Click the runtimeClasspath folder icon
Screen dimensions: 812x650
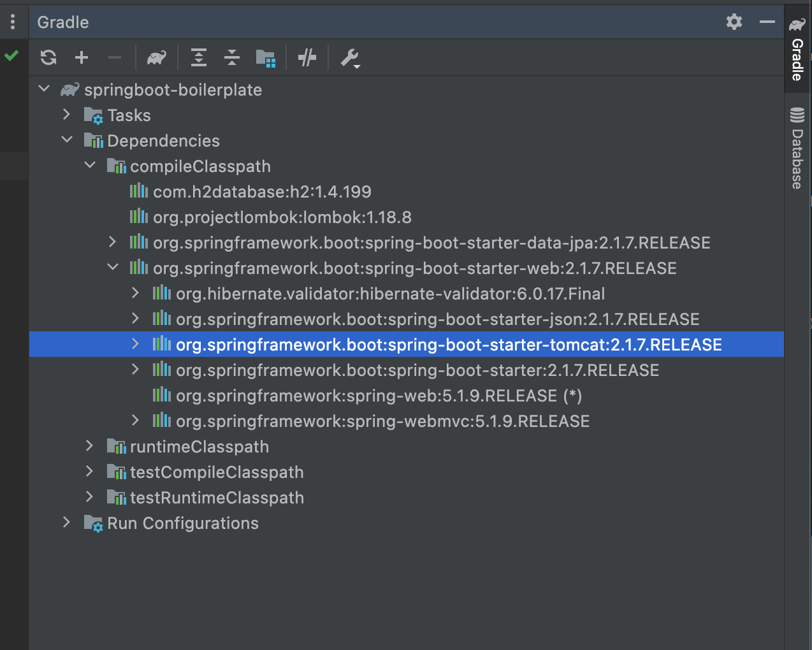(116, 447)
